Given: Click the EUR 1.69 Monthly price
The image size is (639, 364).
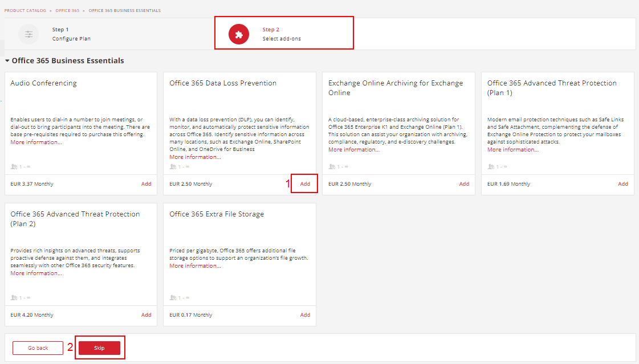Looking at the screenshot, I should point(508,184).
